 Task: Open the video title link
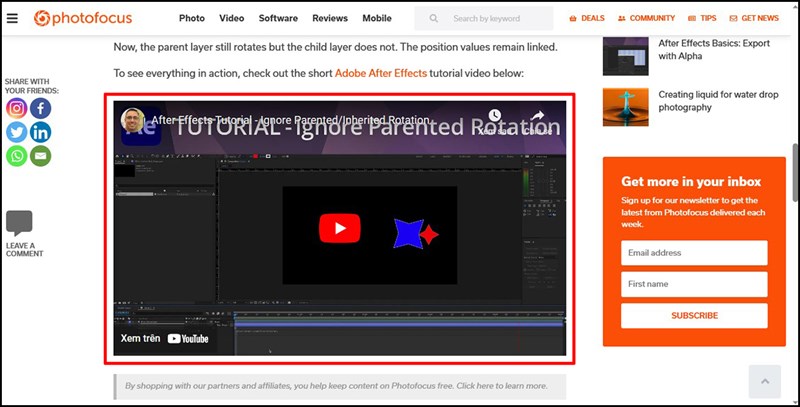pos(291,120)
